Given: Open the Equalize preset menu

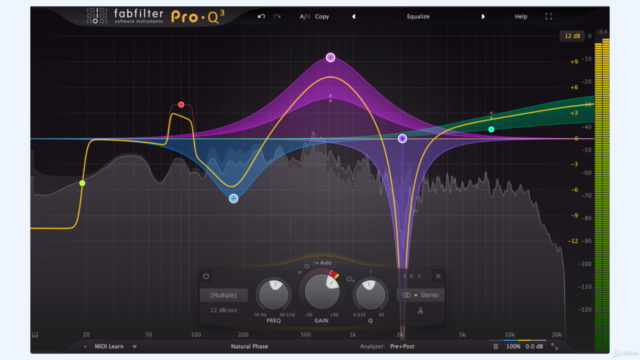Looking at the screenshot, I should click(x=418, y=16).
